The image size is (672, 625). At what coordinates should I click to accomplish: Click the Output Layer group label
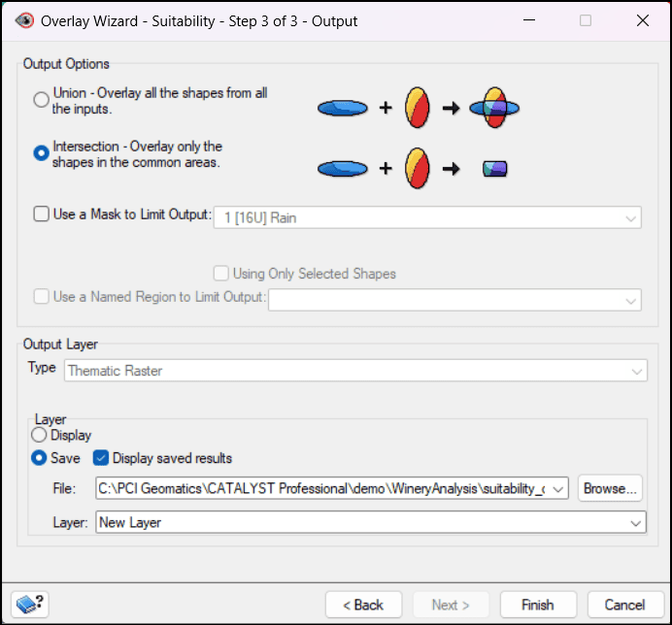coord(60,344)
